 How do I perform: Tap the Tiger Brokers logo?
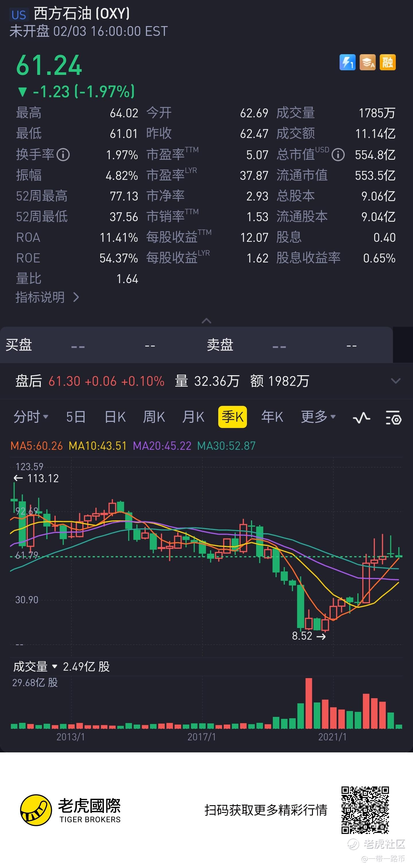point(70,810)
